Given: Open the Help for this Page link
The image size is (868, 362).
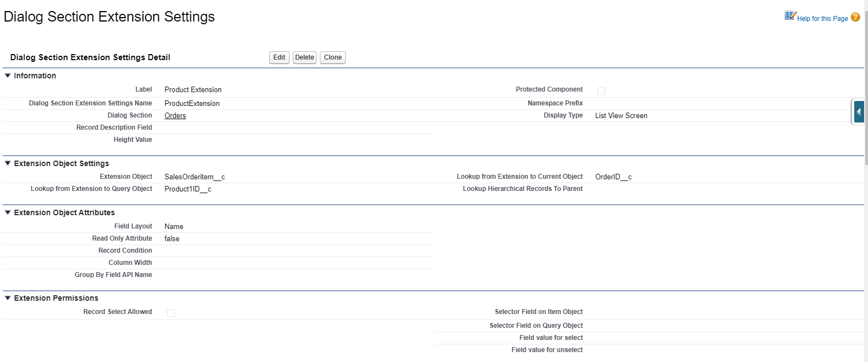Looking at the screenshot, I should pos(822,19).
